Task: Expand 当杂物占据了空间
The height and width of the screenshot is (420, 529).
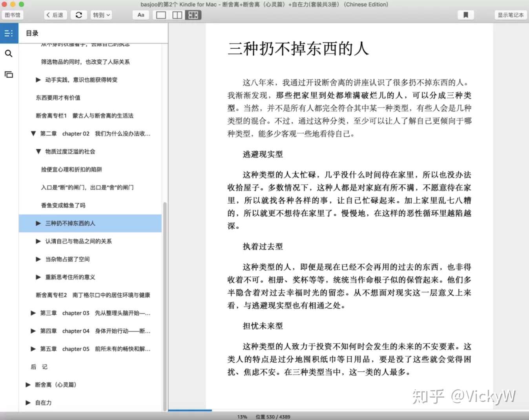Action: pyautogui.click(x=38, y=259)
